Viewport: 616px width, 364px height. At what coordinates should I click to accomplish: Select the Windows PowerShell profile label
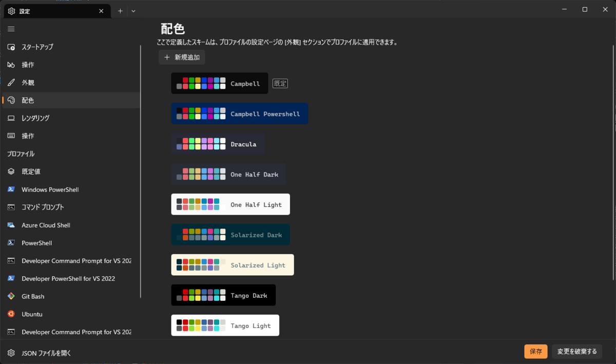[x=50, y=189]
